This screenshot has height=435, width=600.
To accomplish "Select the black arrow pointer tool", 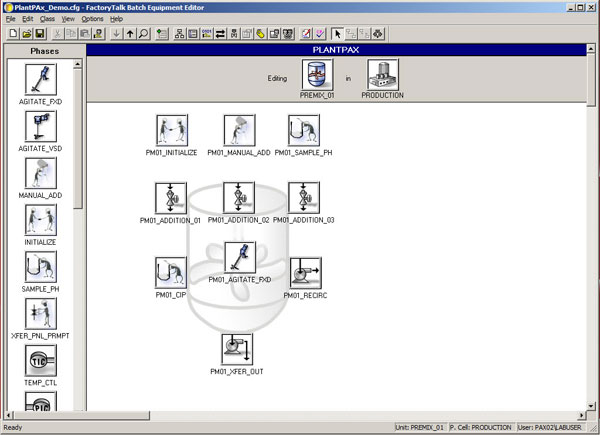I will coord(338,34).
